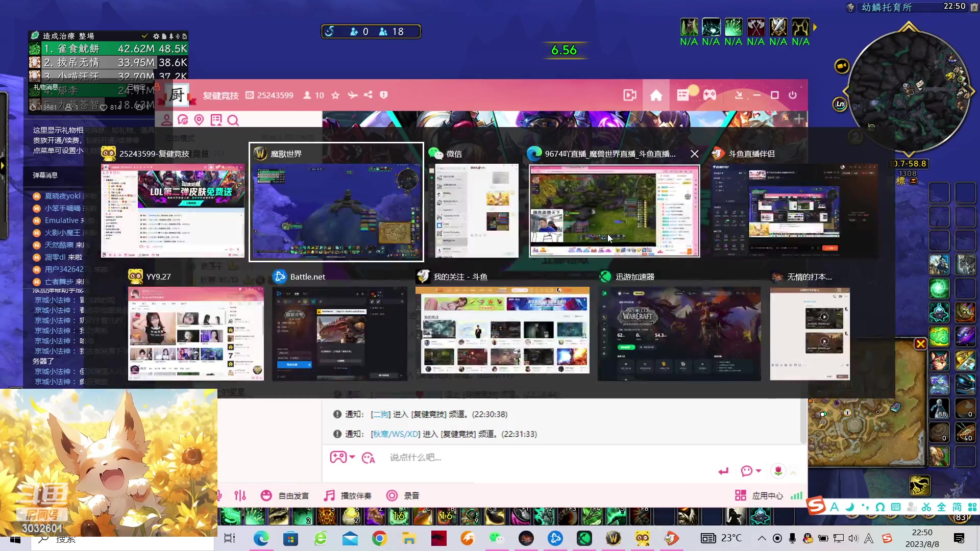Screen dimensions: 980x551
Task: Open chat bubble dropdown arrow near send
Action: pos(758,471)
